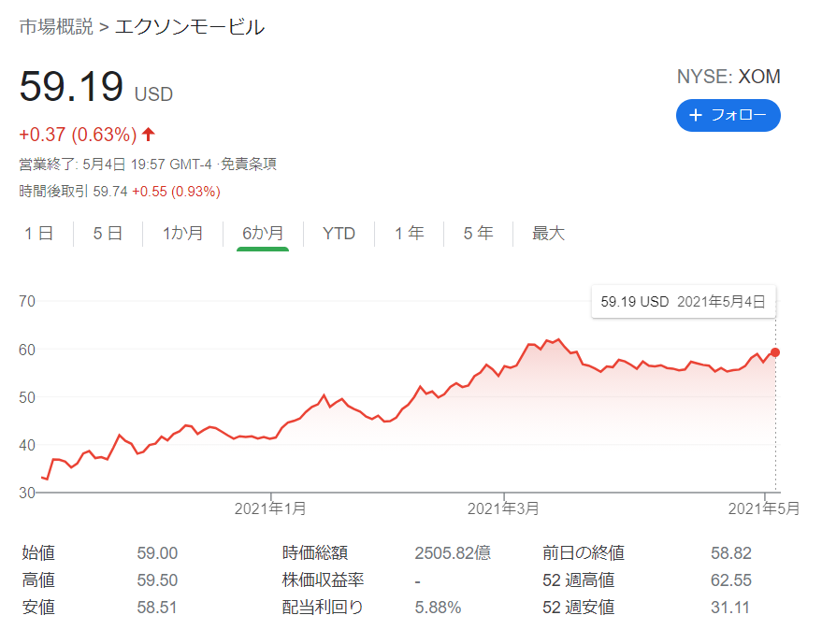Open the 市場概説 breadcrumb link
Viewport: 822px width, 644px height.
click(x=56, y=27)
